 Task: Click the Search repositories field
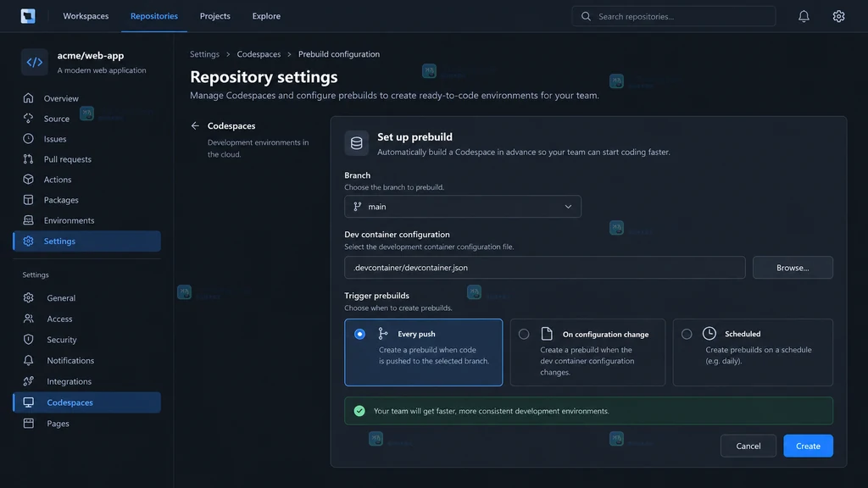click(674, 17)
